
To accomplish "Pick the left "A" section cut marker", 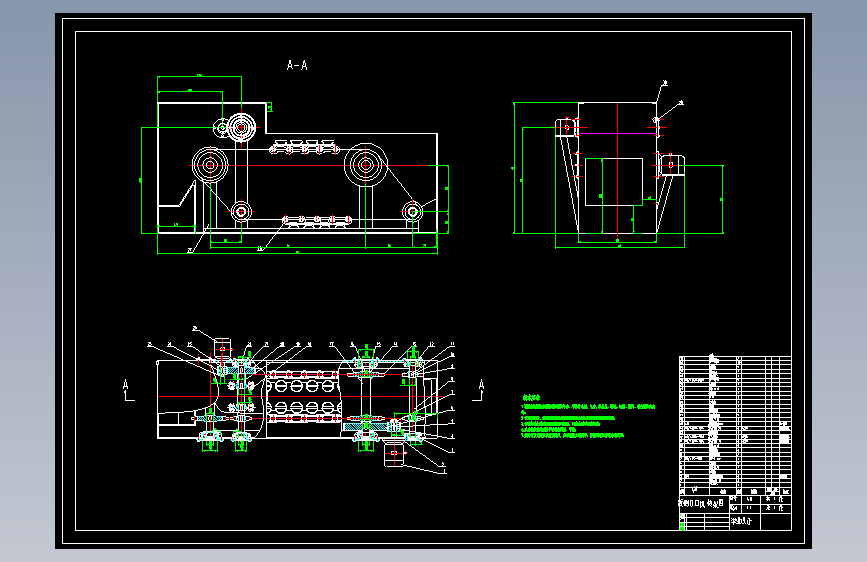I will (128, 390).
